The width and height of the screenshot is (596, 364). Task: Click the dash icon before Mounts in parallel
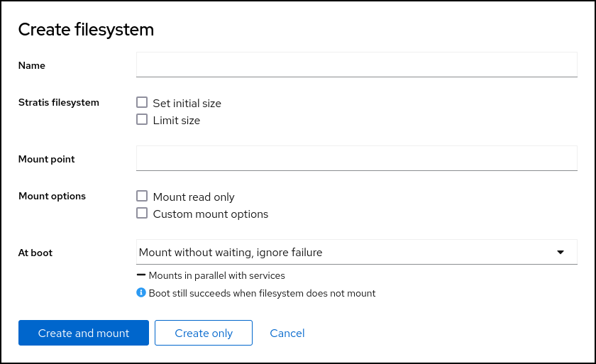coord(141,275)
